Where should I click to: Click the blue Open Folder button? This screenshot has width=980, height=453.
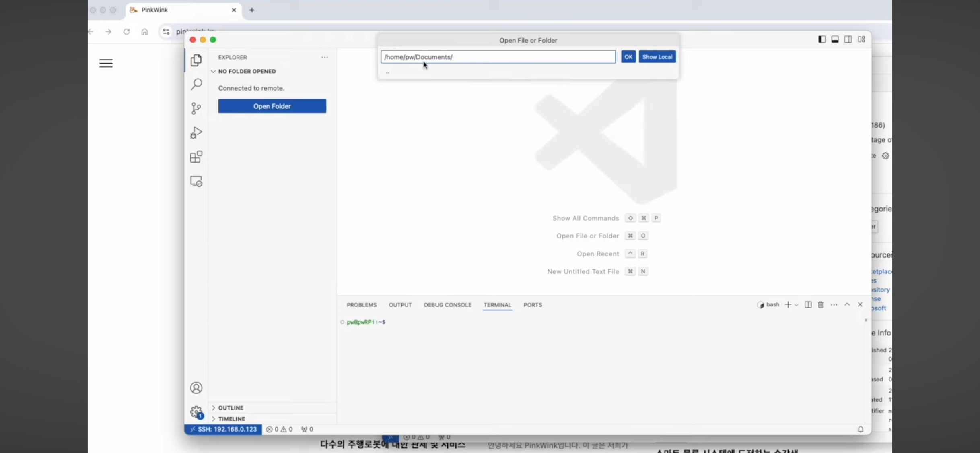click(x=272, y=106)
